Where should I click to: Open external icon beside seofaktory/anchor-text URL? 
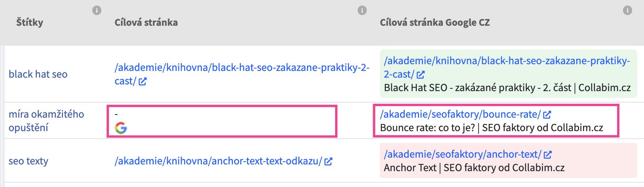pyautogui.click(x=548, y=155)
